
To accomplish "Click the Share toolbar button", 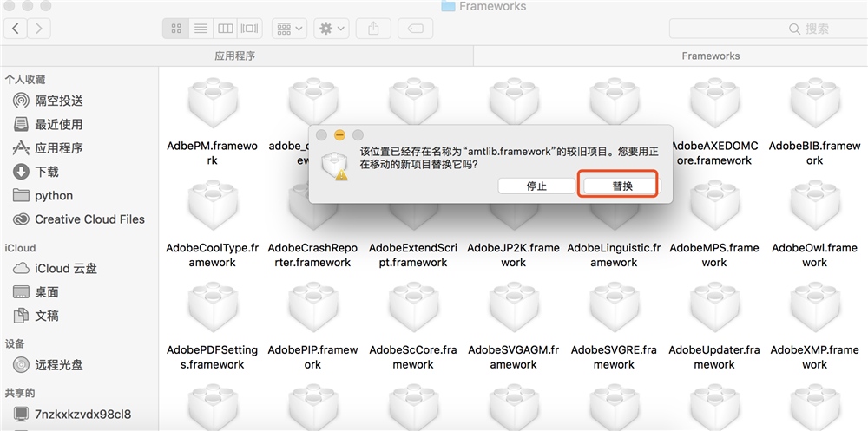I will pyautogui.click(x=373, y=29).
